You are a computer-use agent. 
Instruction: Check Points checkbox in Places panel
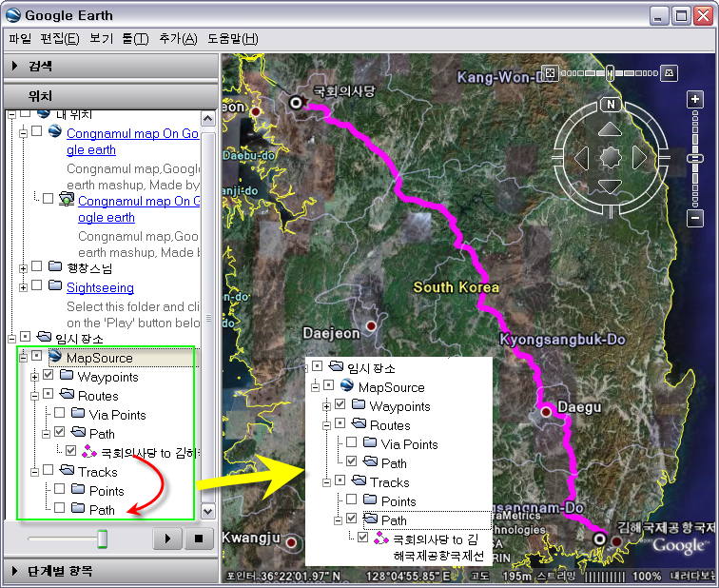[59, 488]
